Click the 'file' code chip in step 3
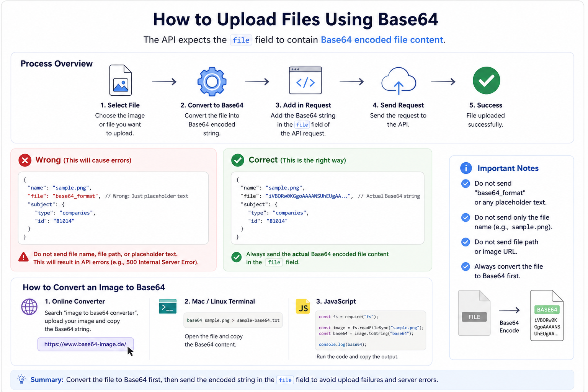This screenshot has width=588, height=392. pos(302,125)
